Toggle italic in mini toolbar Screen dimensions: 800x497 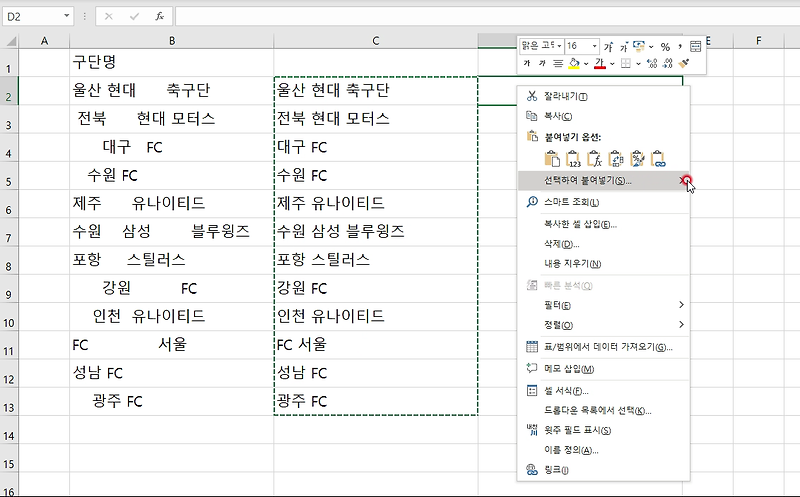click(x=542, y=63)
